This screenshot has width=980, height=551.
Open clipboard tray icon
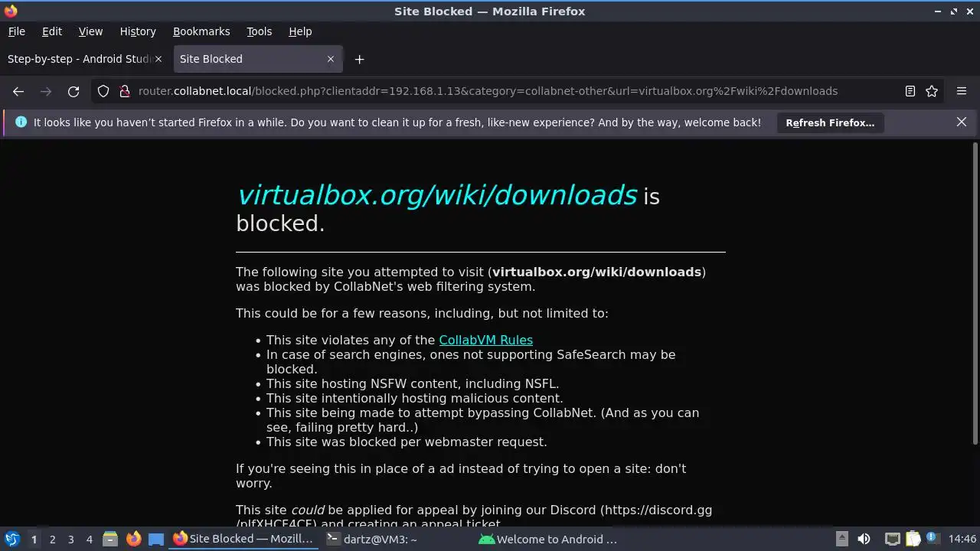(x=913, y=539)
